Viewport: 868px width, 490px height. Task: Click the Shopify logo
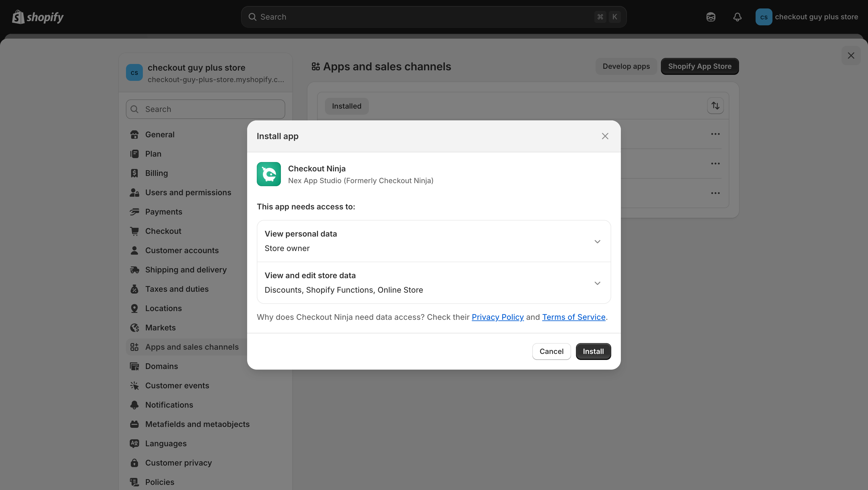pyautogui.click(x=38, y=17)
